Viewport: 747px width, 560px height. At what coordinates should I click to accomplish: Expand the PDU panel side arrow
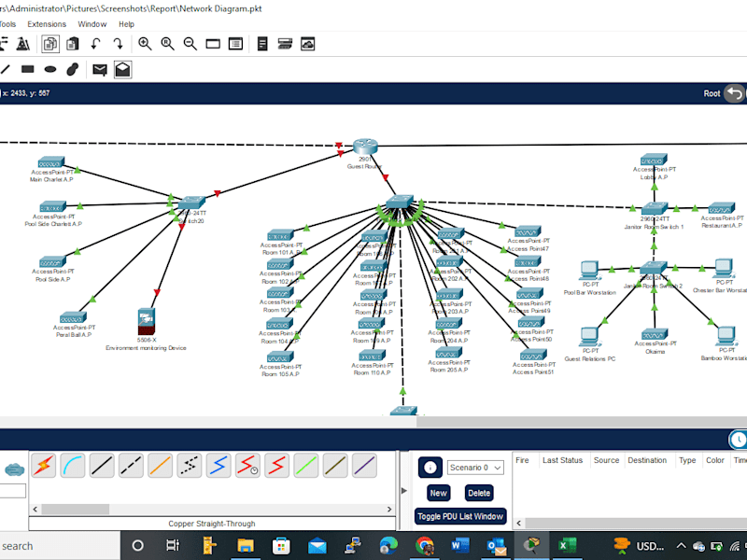404,491
